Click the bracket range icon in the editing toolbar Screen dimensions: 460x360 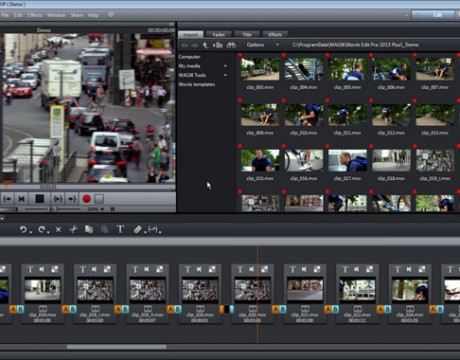pyautogui.click(x=153, y=229)
